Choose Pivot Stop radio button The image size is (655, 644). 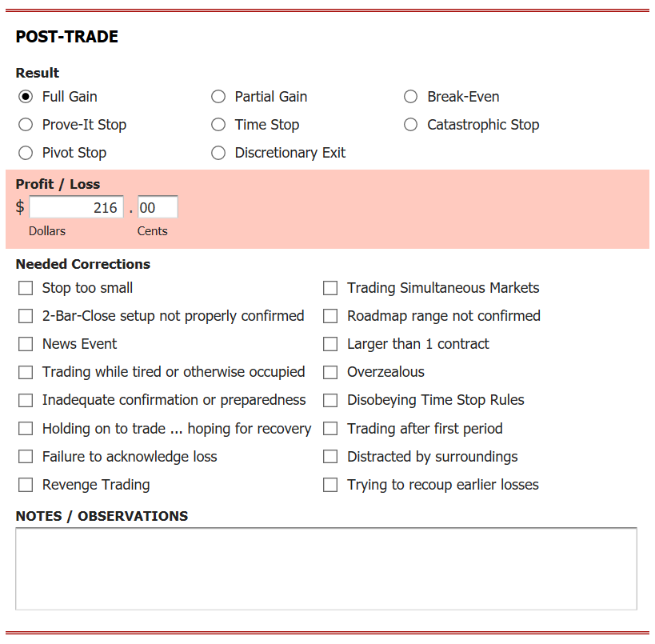coord(26,153)
